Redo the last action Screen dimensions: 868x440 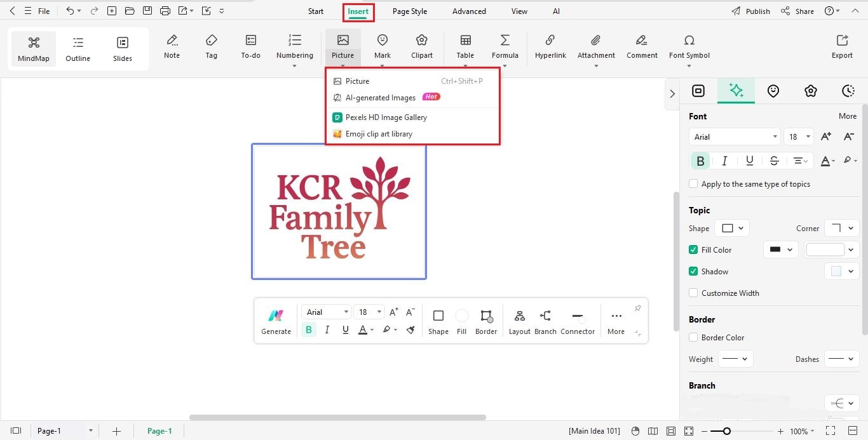pyautogui.click(x=94, y=11)
